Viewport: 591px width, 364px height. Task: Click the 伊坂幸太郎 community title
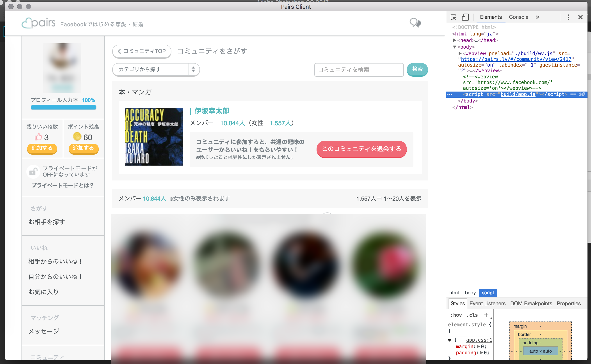click(212, 111)
